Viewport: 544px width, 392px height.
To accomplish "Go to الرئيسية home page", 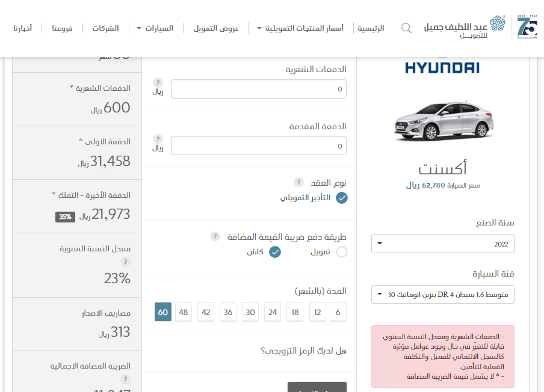I will [x=371, y=28].
